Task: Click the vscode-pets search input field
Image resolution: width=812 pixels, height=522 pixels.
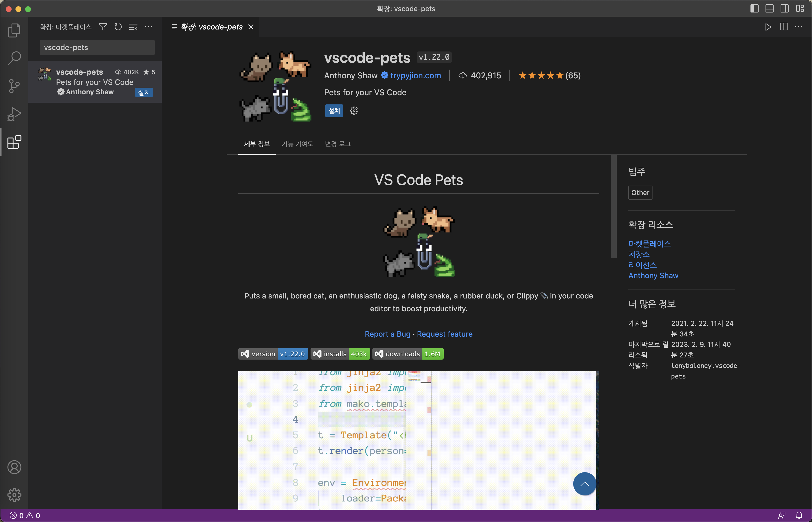Action: pos(97,47)
